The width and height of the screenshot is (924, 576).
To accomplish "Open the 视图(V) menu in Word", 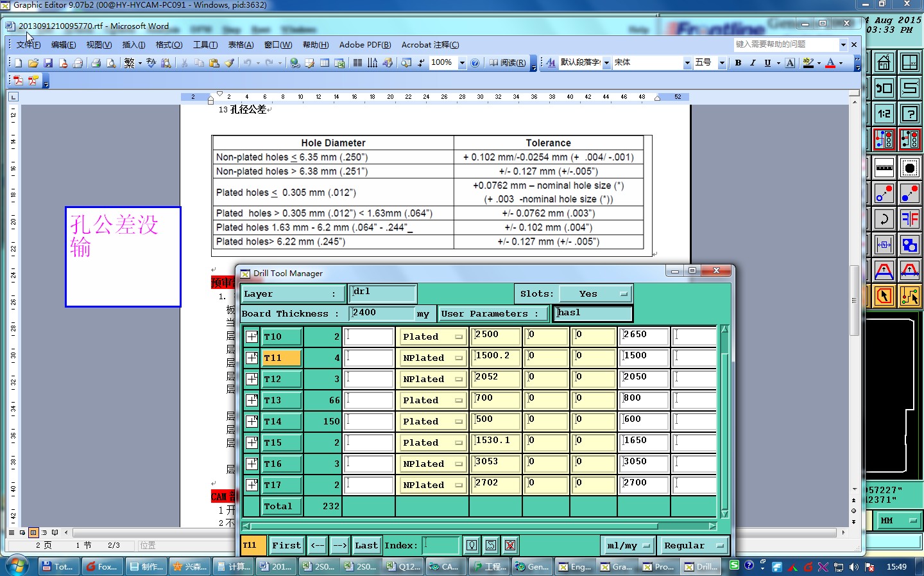I will [x=99, y=45].
